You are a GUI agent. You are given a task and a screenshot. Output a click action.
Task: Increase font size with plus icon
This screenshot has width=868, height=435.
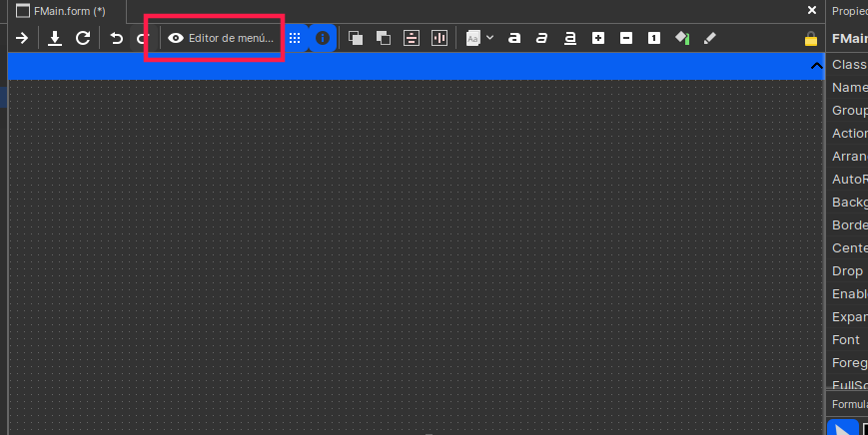pyautogui.click(x=598, y=38)
